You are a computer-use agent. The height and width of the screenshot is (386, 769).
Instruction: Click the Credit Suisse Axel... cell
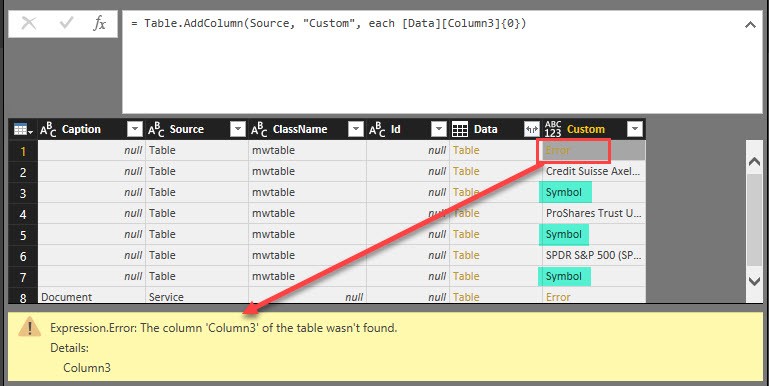[x=593, y=171]
